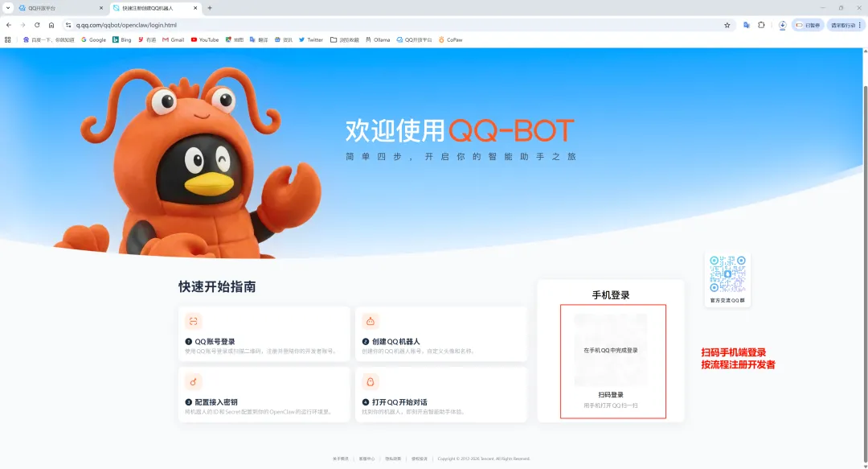Click the 欢迎使用 QQ-BOT banner title

[x=460, y=131]
